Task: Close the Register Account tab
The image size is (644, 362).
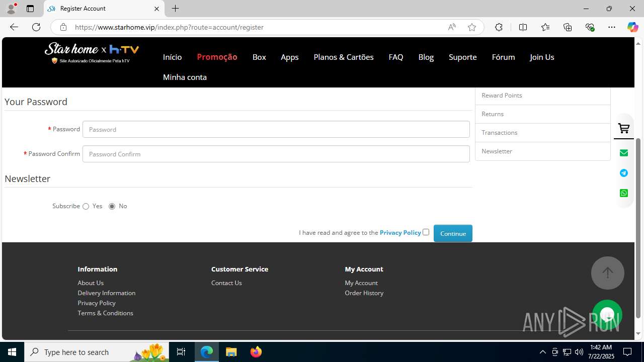Action: (x=156, y=9)
